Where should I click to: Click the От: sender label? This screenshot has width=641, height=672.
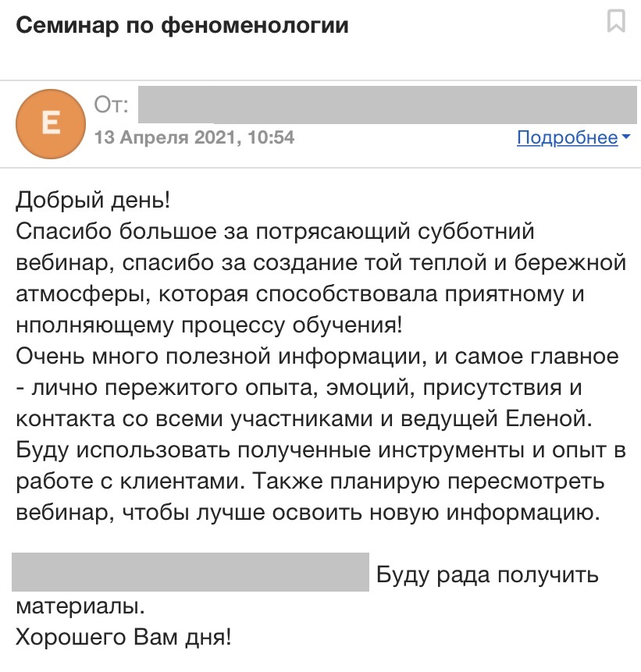(112, 105)
